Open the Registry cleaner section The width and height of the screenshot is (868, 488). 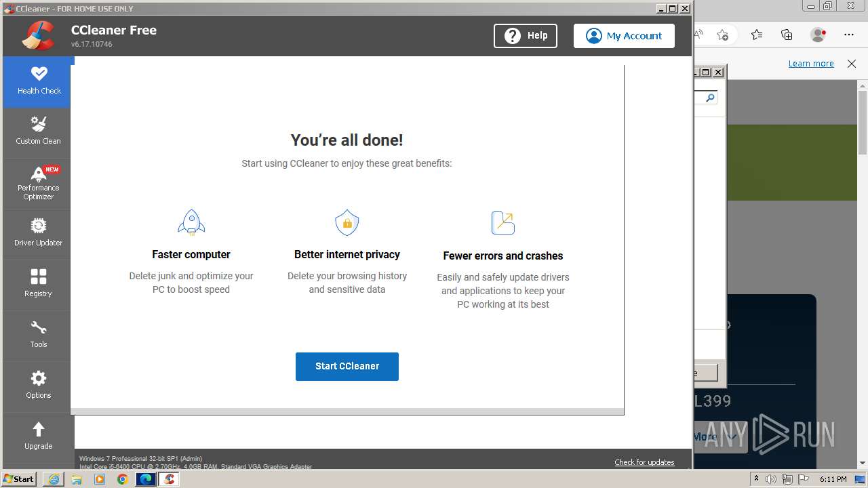tap(39, 285)
